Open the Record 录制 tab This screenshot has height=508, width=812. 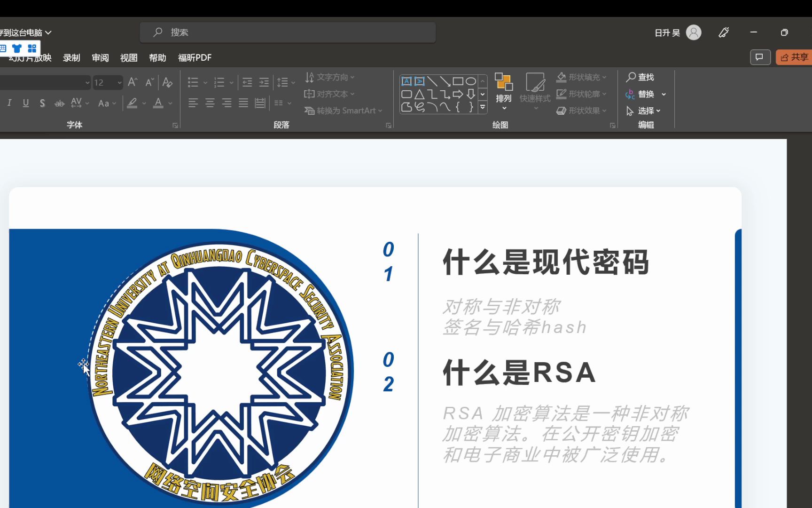coord(71,58)
